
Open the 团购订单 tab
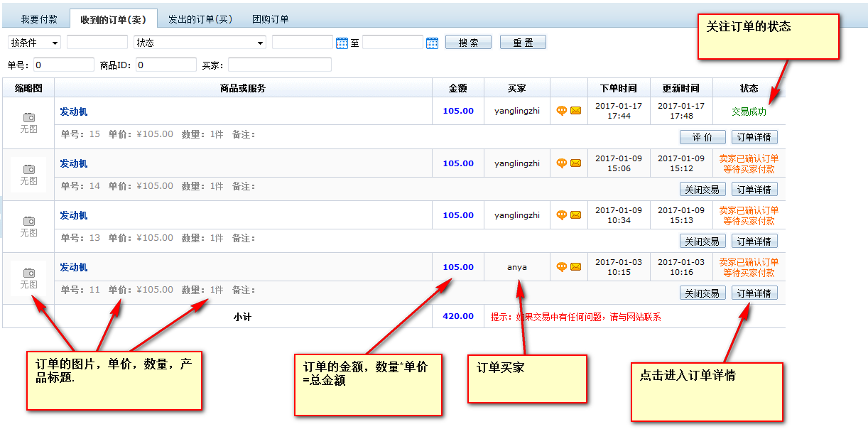coord(271,19)
